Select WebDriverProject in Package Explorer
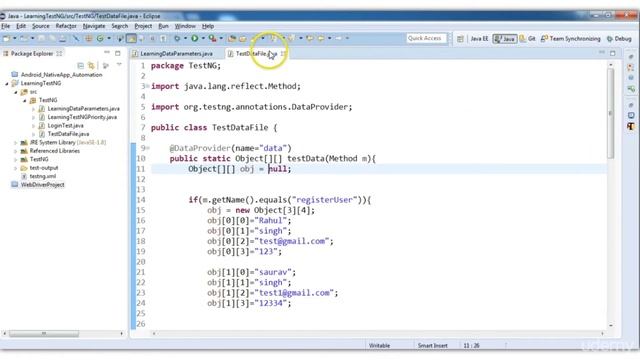Image resolution: width=640 pixels, height=360 pixels. click(x=42, y=185)
